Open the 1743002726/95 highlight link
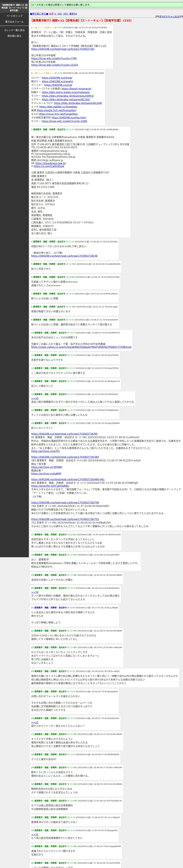This screenshot has width=183, height=868. (x=64, y=434)
